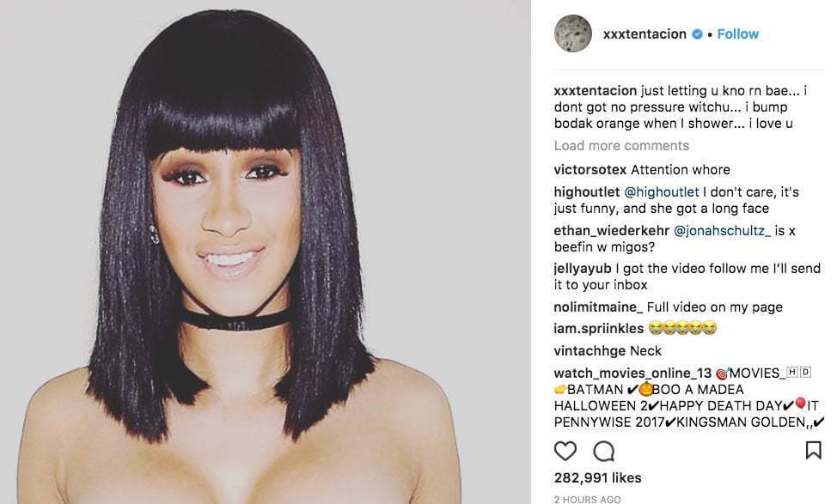The height and width of the screenshot is (504, 837).
Task: Open the xxxtentacion username in caption
Action: 596,91
